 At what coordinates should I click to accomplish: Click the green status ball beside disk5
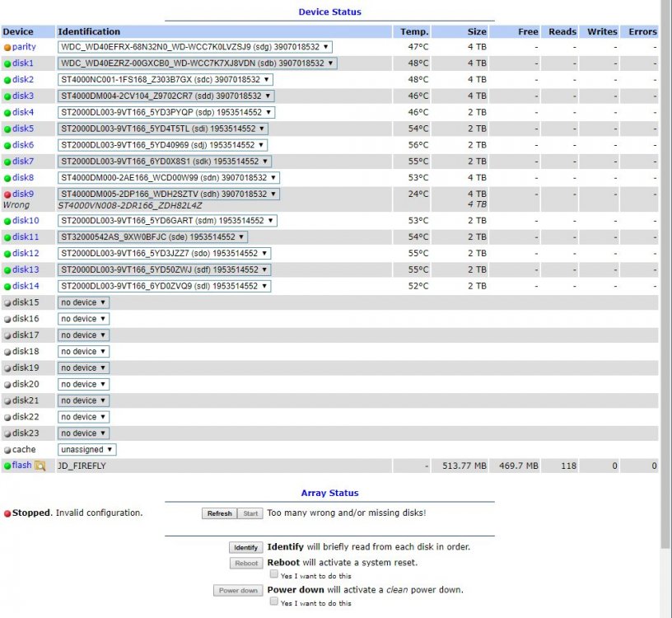pos(7,129)
